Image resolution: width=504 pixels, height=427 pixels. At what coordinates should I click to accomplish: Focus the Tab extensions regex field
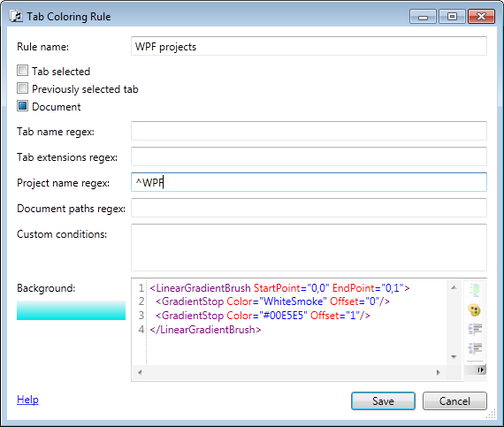point(309,156)
